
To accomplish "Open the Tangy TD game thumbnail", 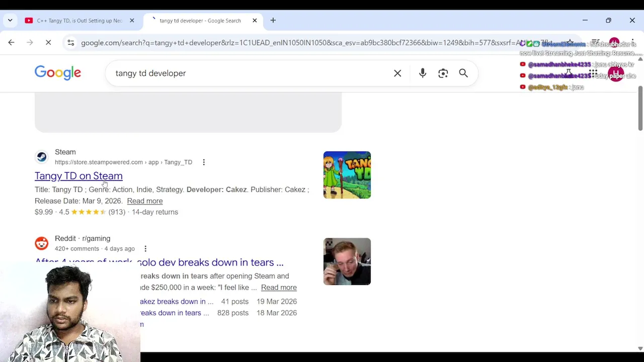I will point(347,175).
